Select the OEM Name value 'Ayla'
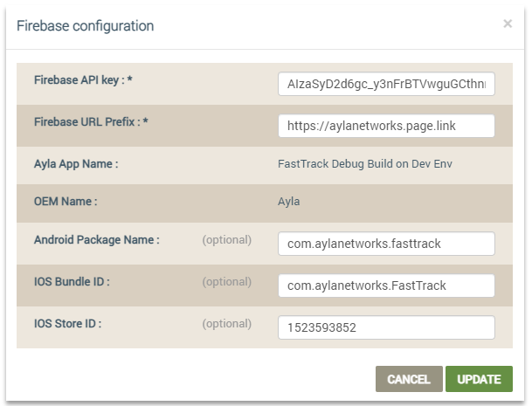 click(289, 202)
